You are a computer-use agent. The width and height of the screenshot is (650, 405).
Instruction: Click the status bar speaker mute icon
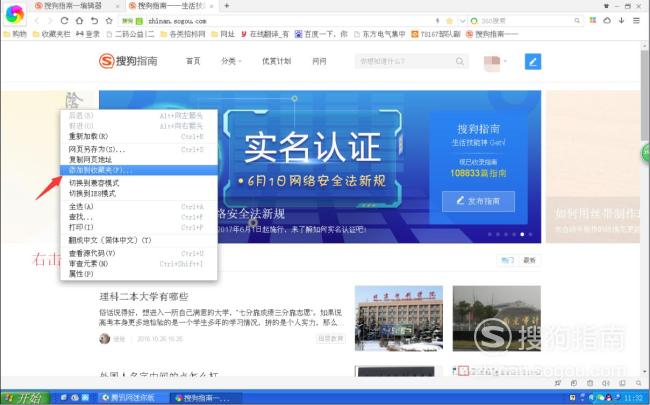pos(606,383)
